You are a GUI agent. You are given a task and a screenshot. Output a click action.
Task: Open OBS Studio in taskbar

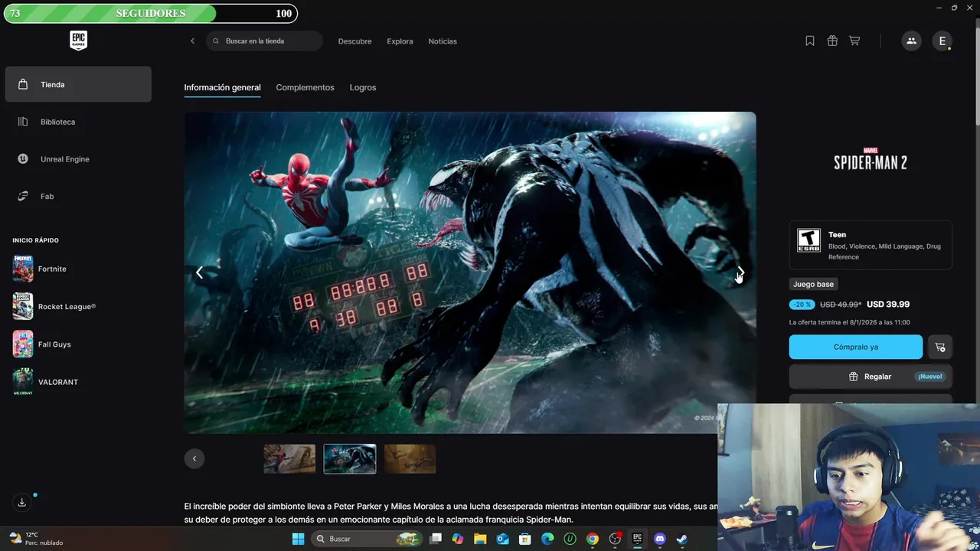click(x=615, y=539)
